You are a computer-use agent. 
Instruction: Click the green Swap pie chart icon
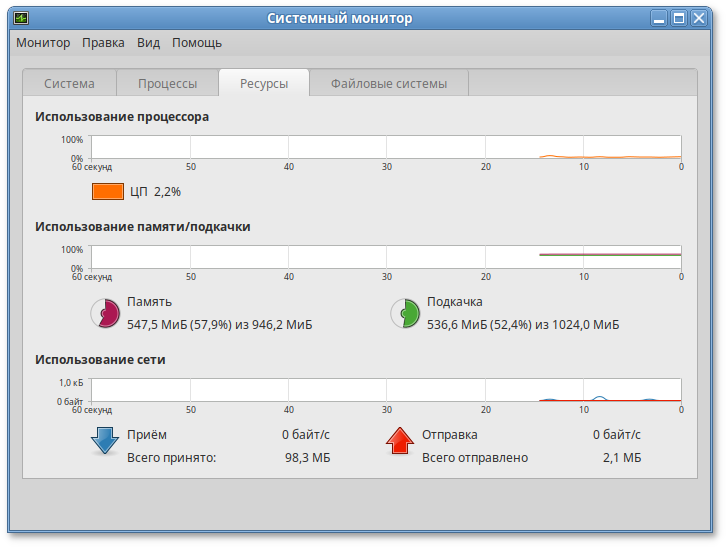pos(404,313)
